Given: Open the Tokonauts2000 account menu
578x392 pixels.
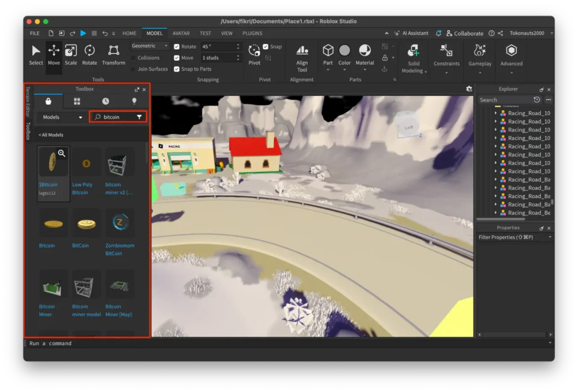Looking at the screenshot, I should pos(531,33).
